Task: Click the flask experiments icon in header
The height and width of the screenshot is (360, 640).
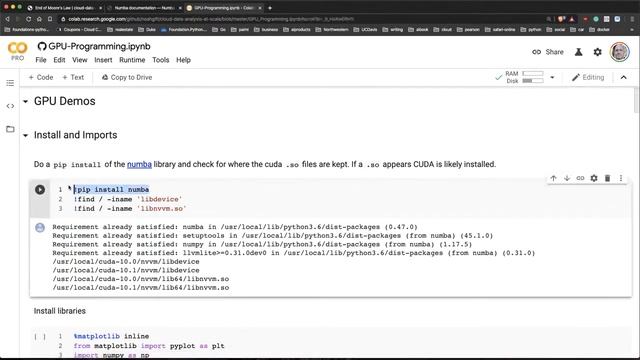Action: 578,52
